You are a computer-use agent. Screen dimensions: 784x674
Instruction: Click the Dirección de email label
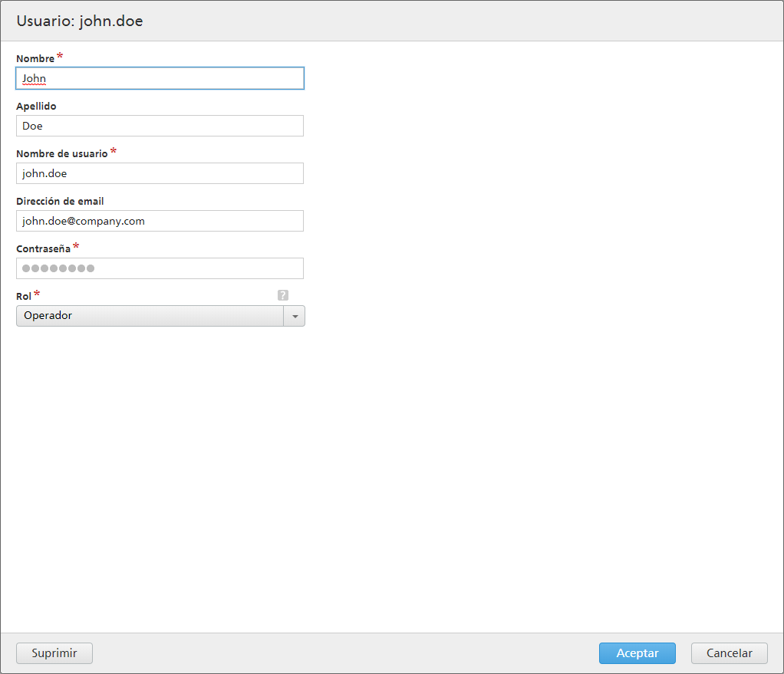[x=60, y=202]
